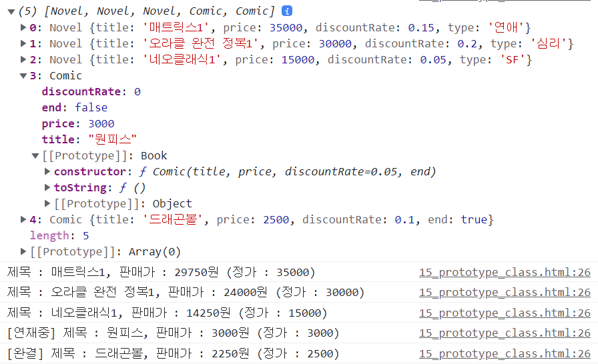Select the price: 3000 property

(78, 124)
